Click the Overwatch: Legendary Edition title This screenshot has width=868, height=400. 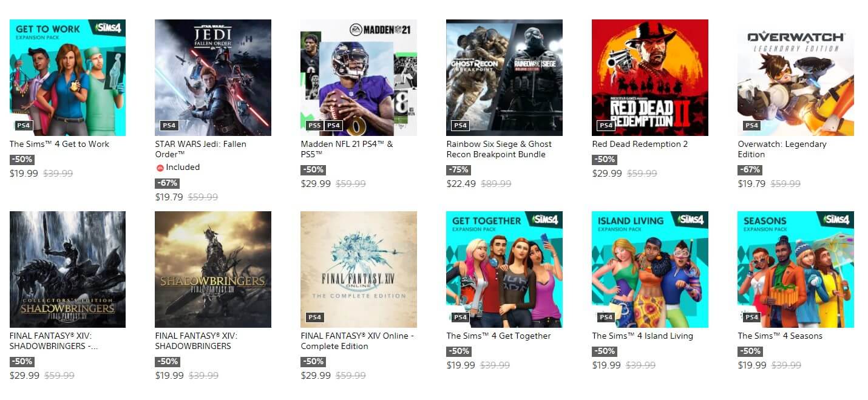coord(782,149)
